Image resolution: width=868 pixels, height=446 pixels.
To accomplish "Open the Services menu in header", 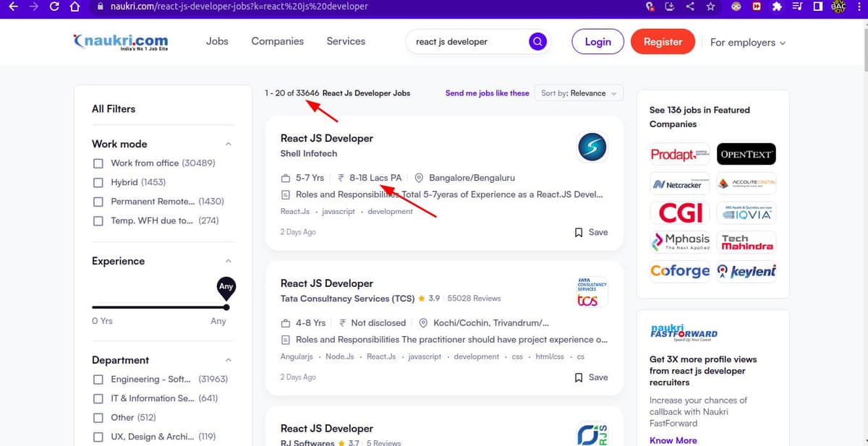I will click(x=346, y=41).
